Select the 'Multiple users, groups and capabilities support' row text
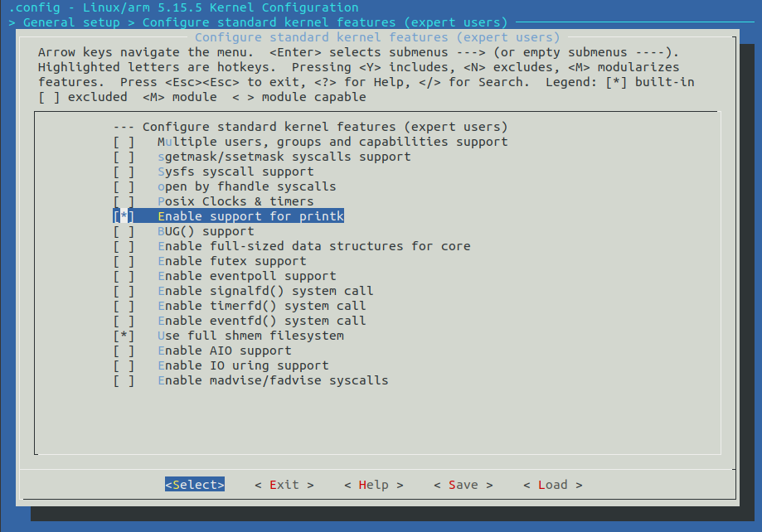Viewport: 762px width, 532px height. (x=332, y=142)
